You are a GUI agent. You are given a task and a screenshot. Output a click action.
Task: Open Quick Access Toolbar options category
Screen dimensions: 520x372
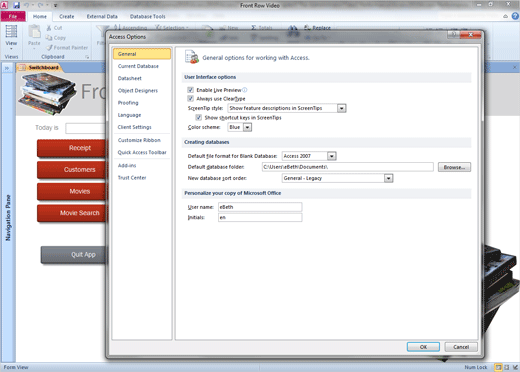[142, 152]
